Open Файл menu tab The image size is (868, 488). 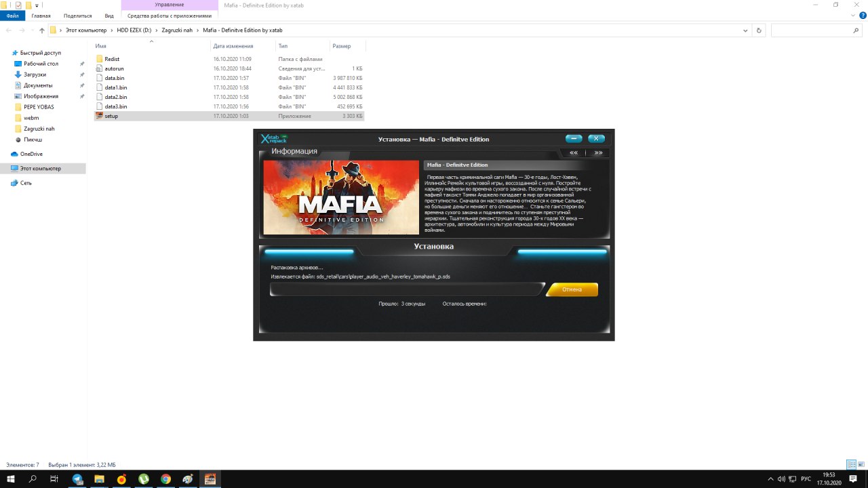[12, 15]
